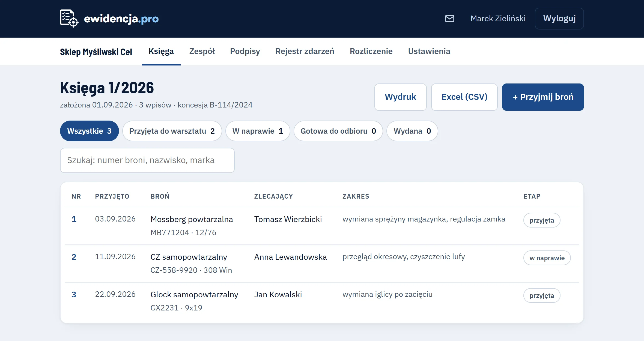Viewport: 644px width, 341px height.
Task: Open Marek Zieliński user name
Action: 498,19
